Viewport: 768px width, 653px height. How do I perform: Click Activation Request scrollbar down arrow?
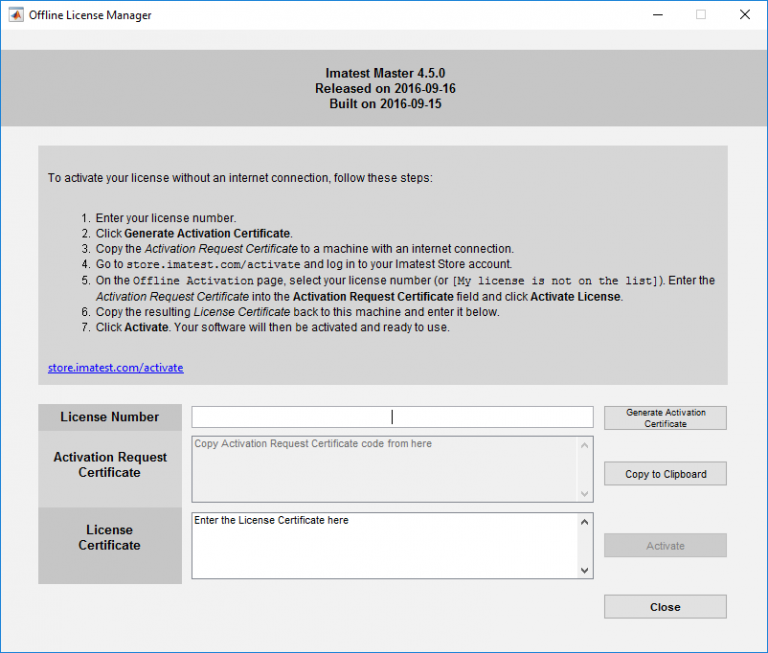pos(584,493)
